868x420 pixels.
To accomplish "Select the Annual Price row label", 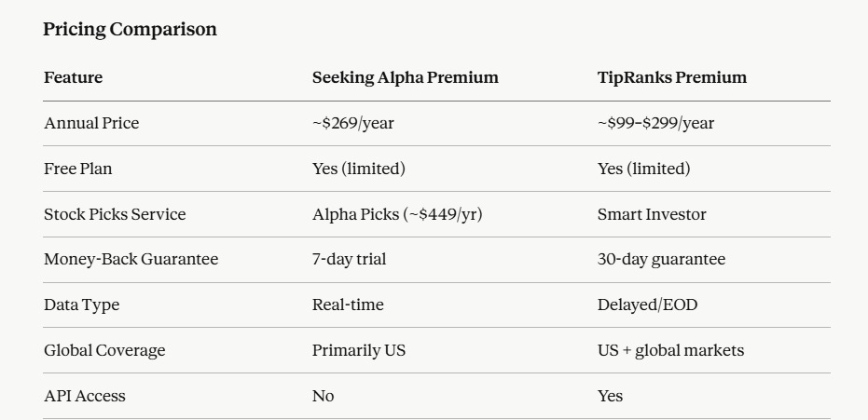I will pos(91,123).
